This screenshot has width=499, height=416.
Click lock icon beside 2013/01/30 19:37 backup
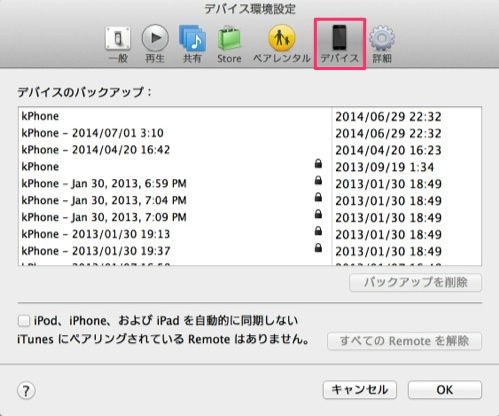(x=318, y=248)
